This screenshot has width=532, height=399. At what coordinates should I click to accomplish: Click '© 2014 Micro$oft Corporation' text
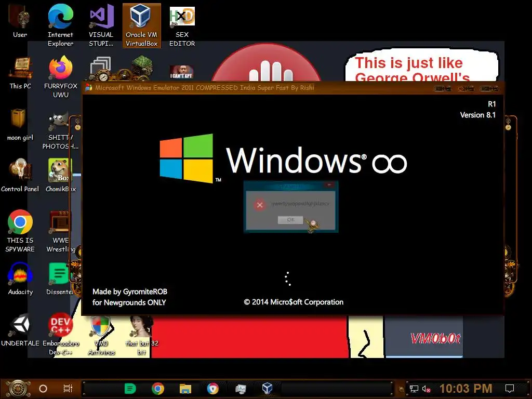pyautogui.click(x=294, y=302)
